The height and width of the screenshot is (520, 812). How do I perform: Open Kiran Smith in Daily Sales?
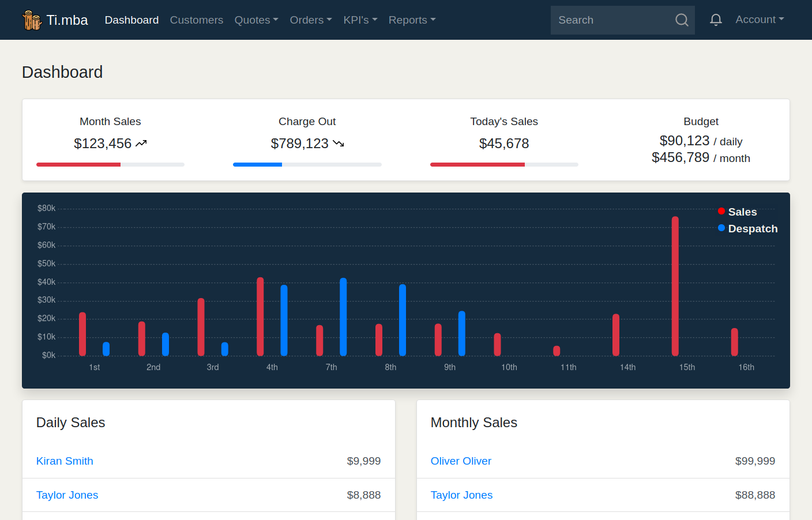[x=65, y=461]
